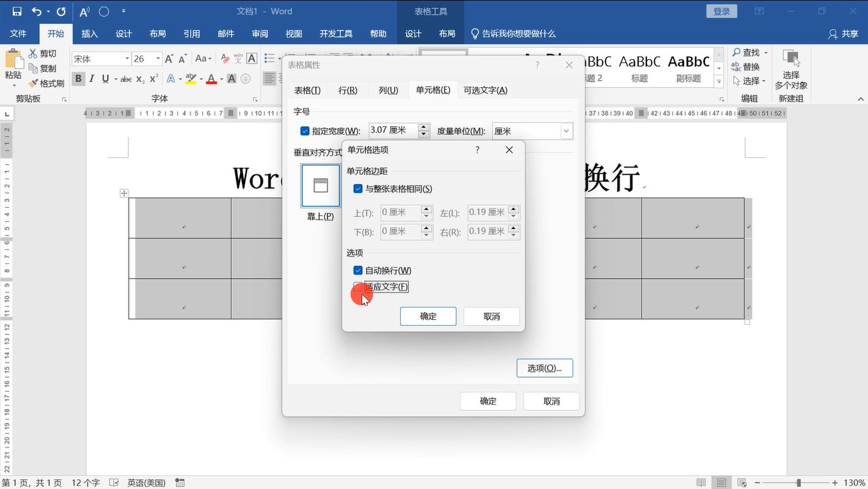This screenshot has width=868, height=489.
Task: Click the 登录 sign-in button
Action: (721, 11)
